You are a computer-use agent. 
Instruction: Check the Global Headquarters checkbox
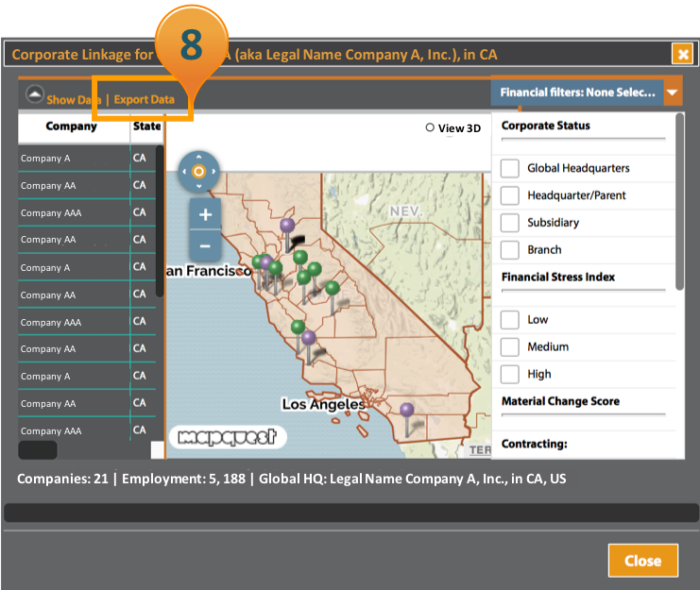point(510,169)
